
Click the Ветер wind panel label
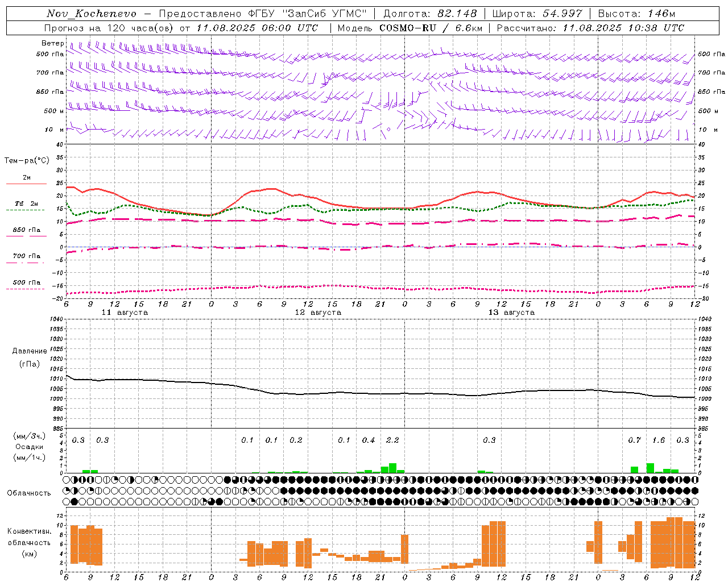coord(52,43)
